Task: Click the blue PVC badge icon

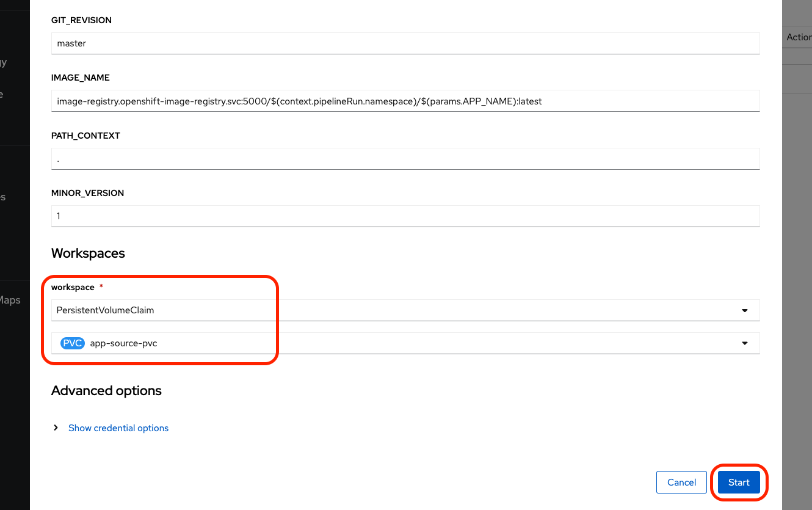Action: (x=73, y=343)
